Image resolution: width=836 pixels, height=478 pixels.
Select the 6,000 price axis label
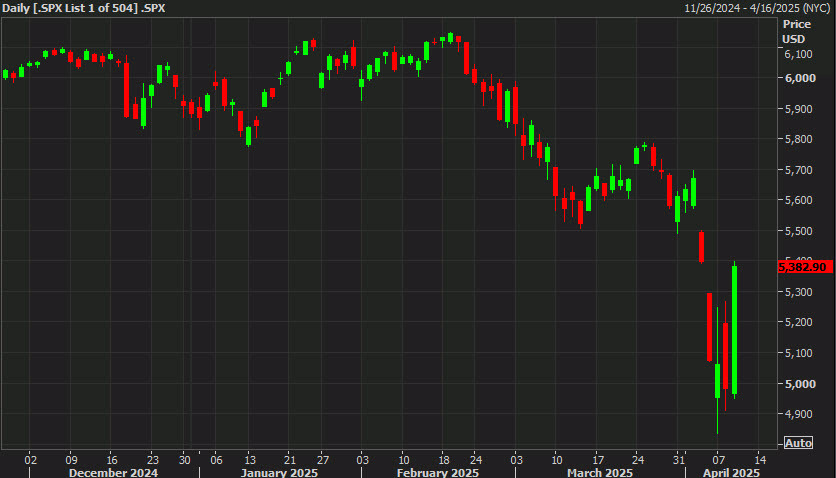[x=800, y=78]
